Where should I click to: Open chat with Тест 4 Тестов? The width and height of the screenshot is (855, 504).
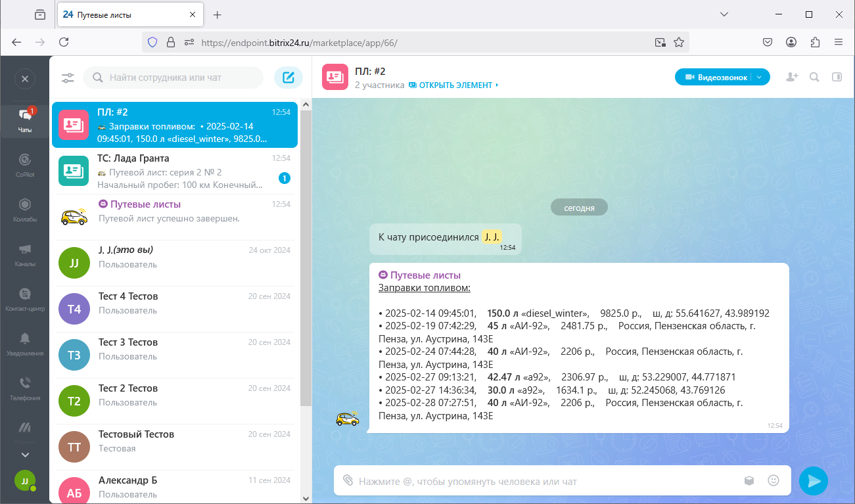click(175, 309)
